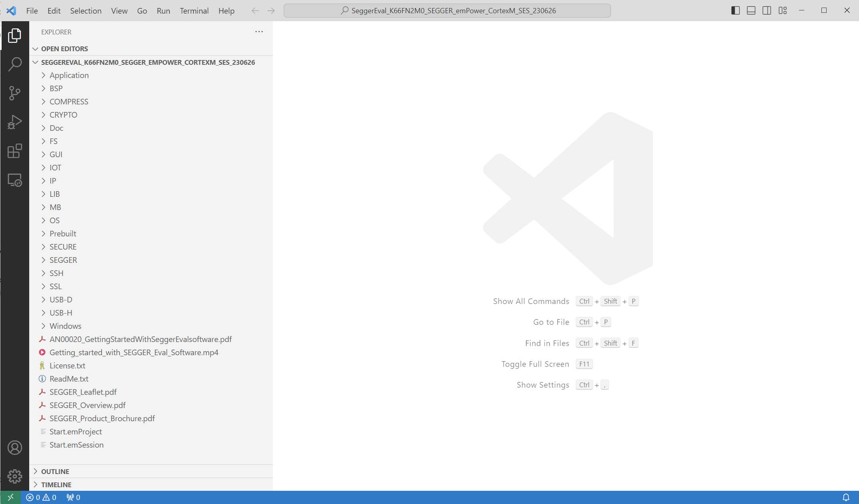Click the notifications bell in status bar
859x504 pixels.
[x=846, y=497]
